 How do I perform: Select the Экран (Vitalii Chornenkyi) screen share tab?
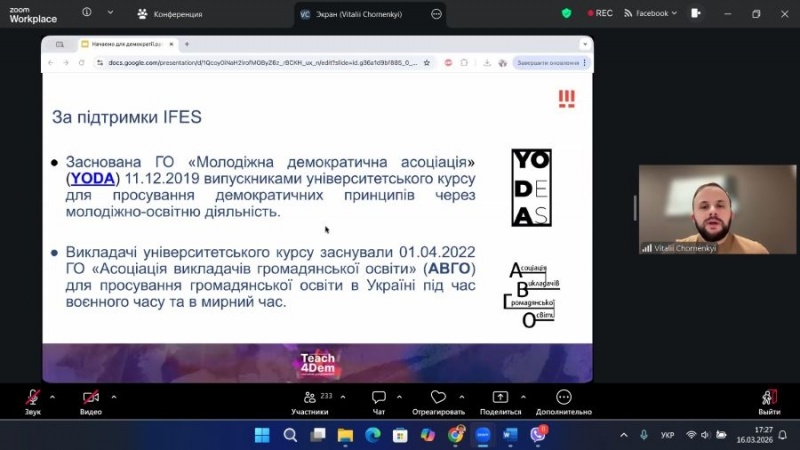pyautogui.click(x=358, y=14)
